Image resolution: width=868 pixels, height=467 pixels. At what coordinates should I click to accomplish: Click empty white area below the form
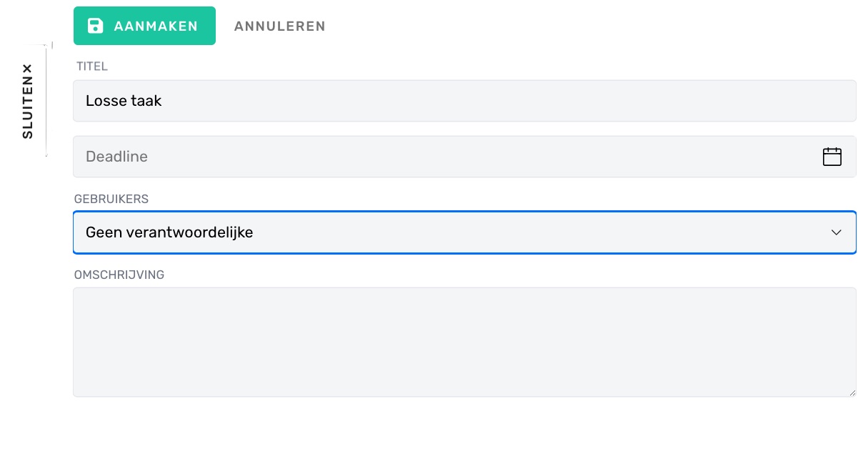click(x=464, y=433)
